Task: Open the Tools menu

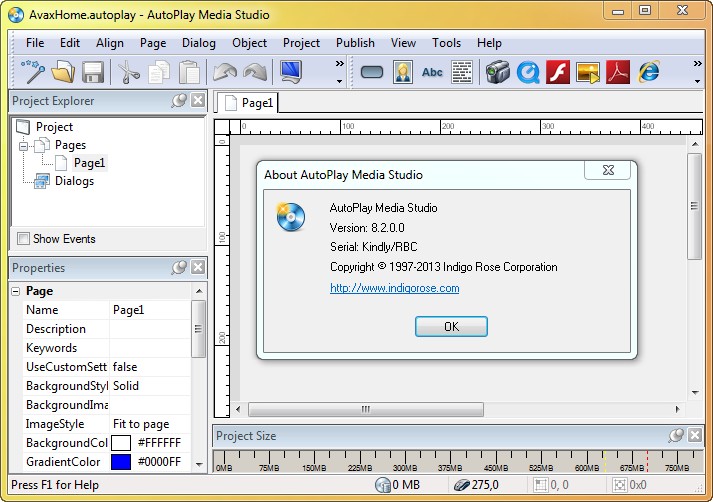Action: pyautogui.click(x=446, y=43)
